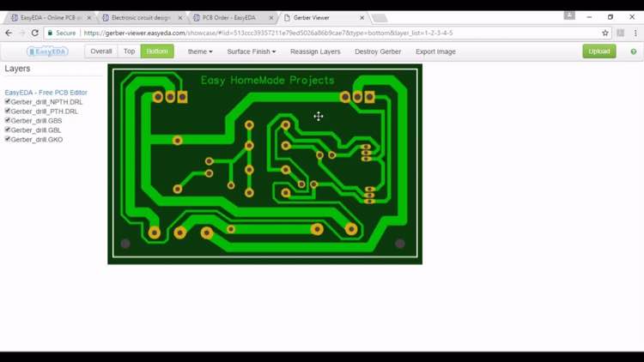The width and height of the screenshot is (644, 362).
Task: Close the Electronic circuit design tab
Action: [x=180, y=18]
